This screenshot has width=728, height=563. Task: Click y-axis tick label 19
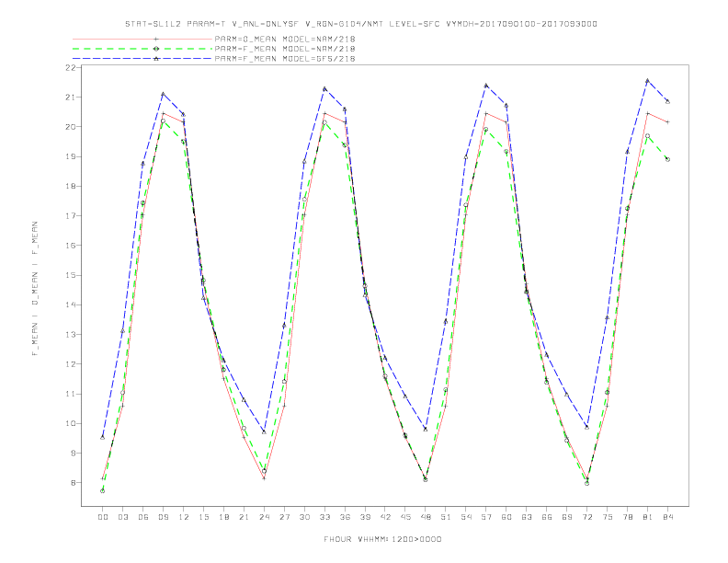pyautogui.click(x=70, y=156)
